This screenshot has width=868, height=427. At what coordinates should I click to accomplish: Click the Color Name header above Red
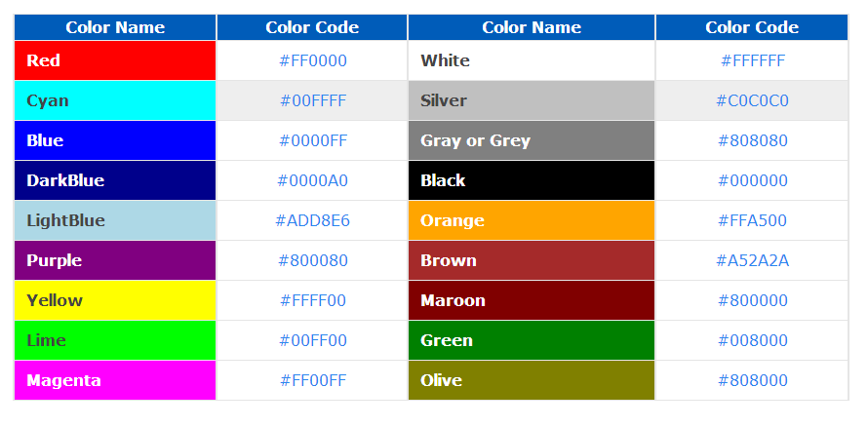click(115, 27)
